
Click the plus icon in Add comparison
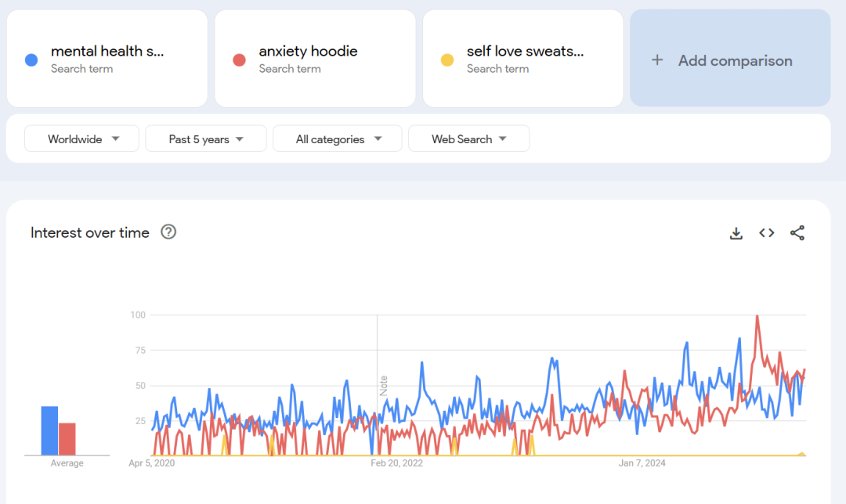click(657, 60)
